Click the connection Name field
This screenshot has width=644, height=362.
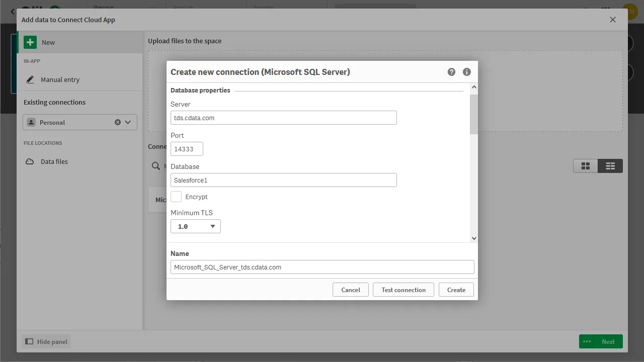[x=322, y=267]
